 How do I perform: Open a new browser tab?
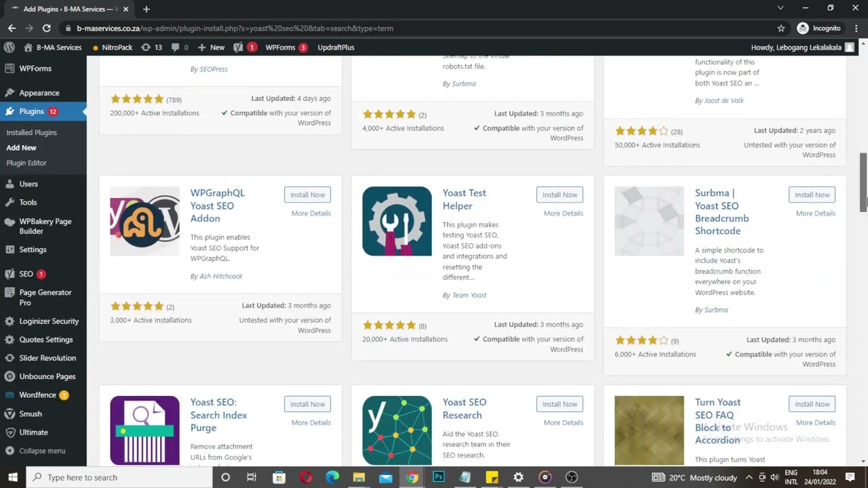coord(146,9)
